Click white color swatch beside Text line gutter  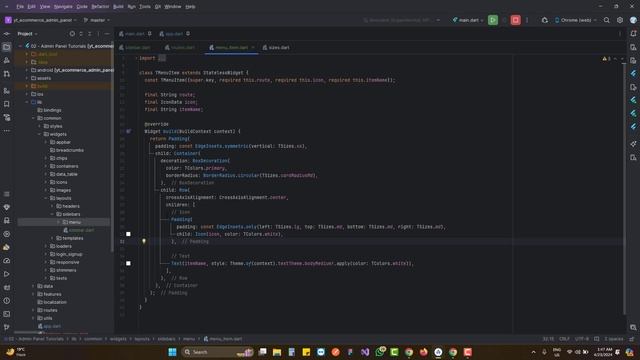(128, 263)
